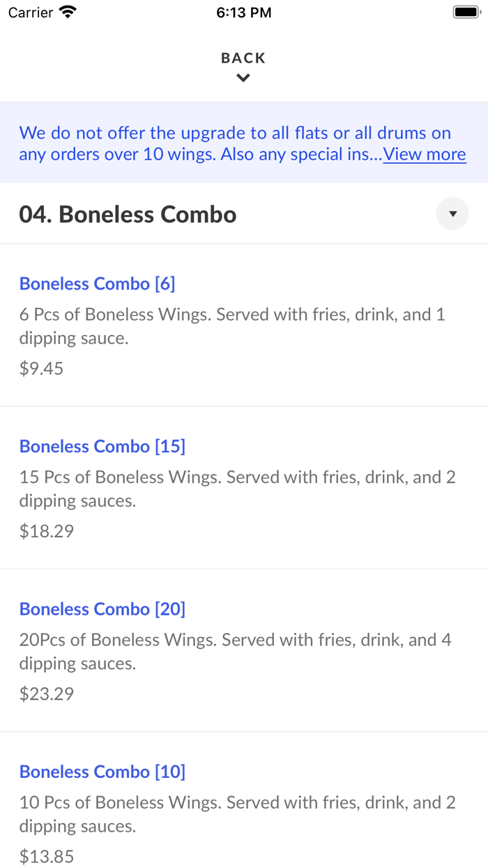Tap the $18.29 price label

[46, 530]
